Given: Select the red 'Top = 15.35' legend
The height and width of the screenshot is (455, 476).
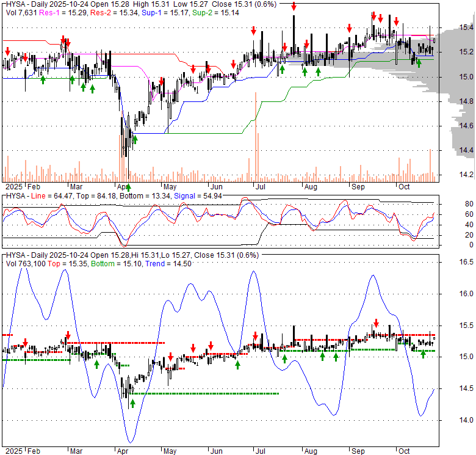Looking at the screenshot, I should [x=67, y=264].
